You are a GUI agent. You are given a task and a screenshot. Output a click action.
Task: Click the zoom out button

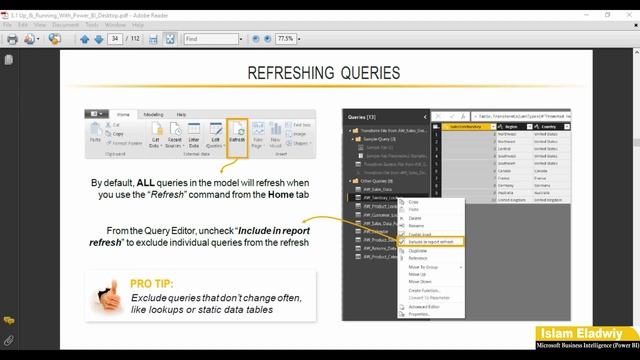point(256,39)
